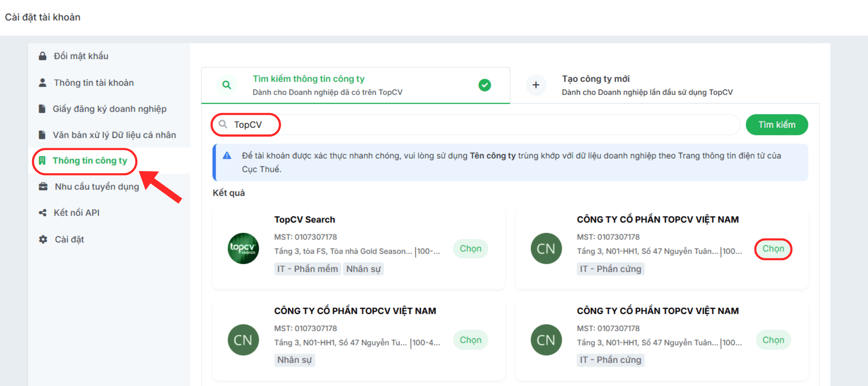Click the lock icon beside Đổi mật khẩu

[x=43, y=56]
